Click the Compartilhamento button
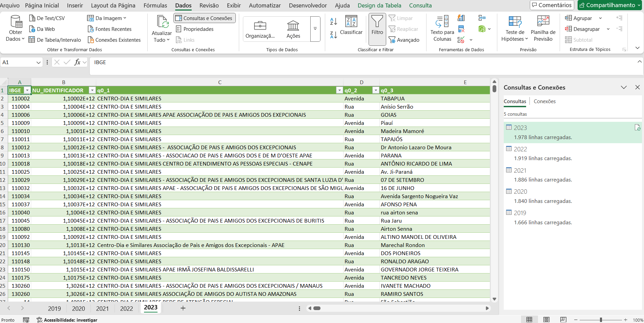 tap(609, 5)
